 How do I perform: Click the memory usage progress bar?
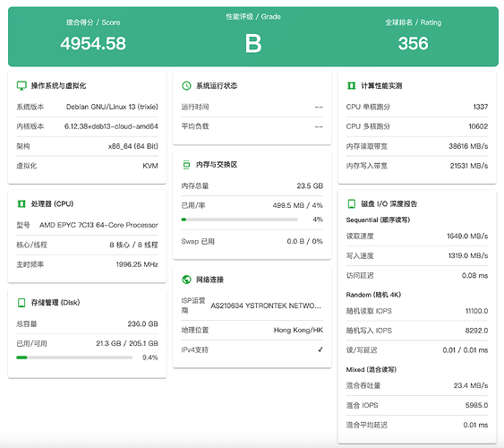coord(239,220)
